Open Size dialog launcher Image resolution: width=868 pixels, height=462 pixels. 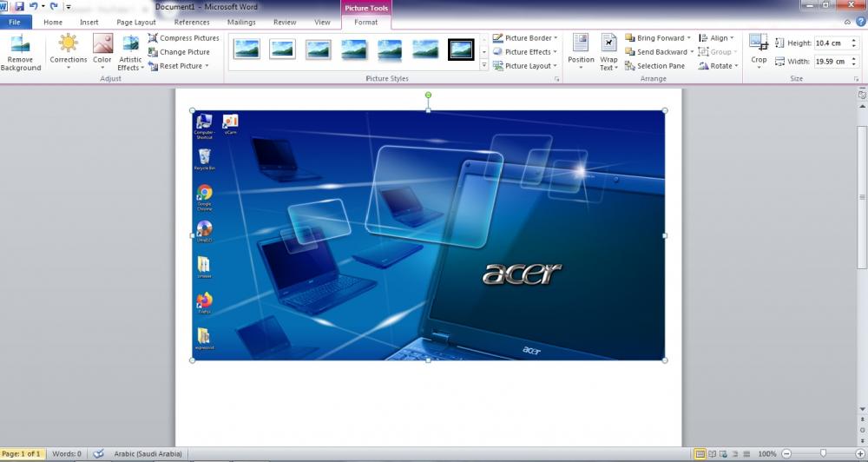click(x=857, y=79)
